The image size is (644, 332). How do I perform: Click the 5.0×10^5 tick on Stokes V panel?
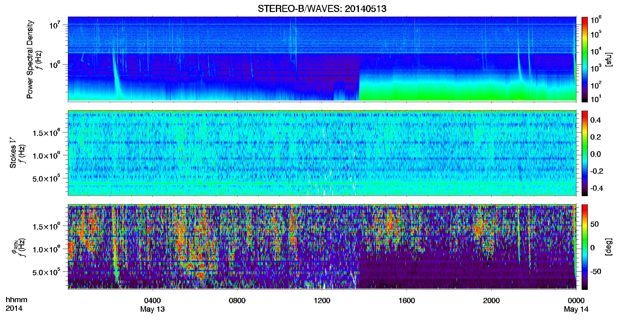(46, 178)
